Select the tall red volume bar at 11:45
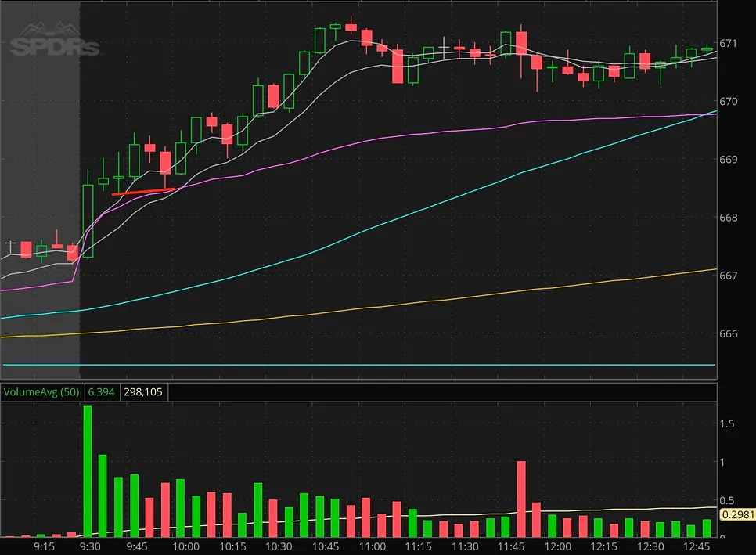 [521, 499]
